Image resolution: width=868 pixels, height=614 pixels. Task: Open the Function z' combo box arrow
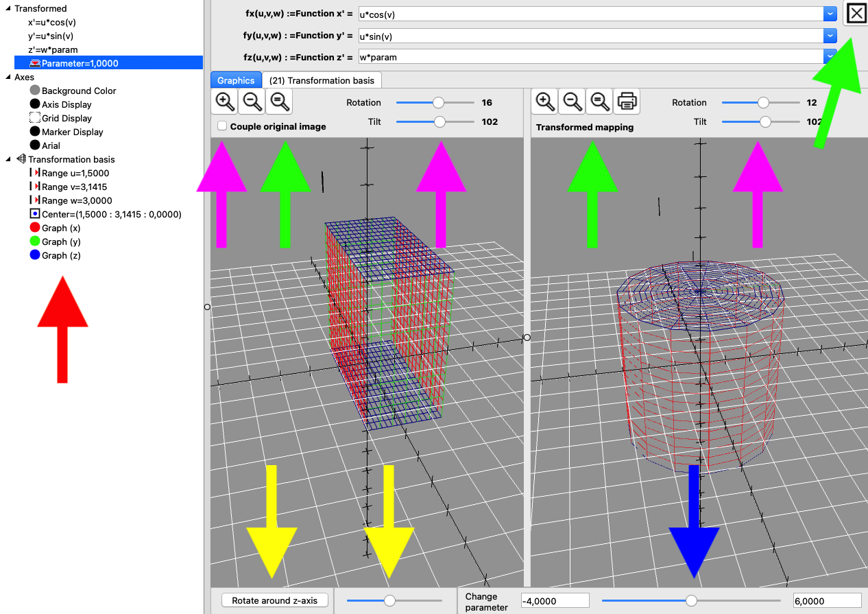tap(830, 57)
